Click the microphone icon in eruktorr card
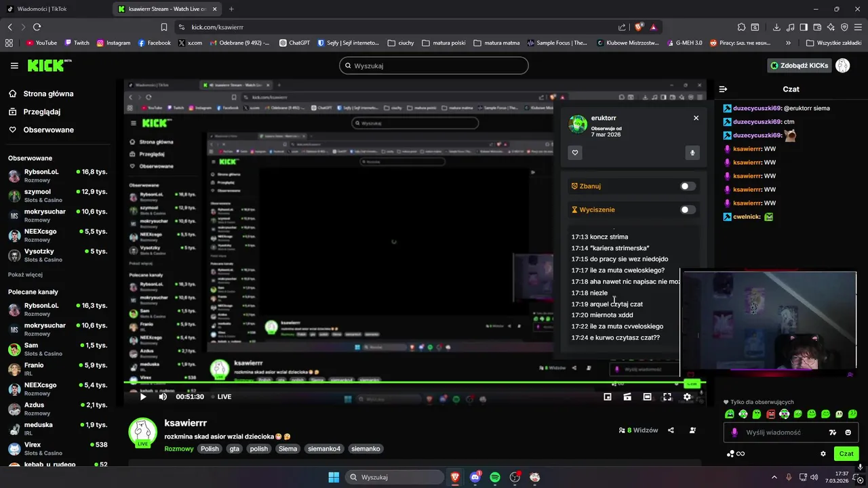Viewport: 868px width, 488px height. click(692, 152)
